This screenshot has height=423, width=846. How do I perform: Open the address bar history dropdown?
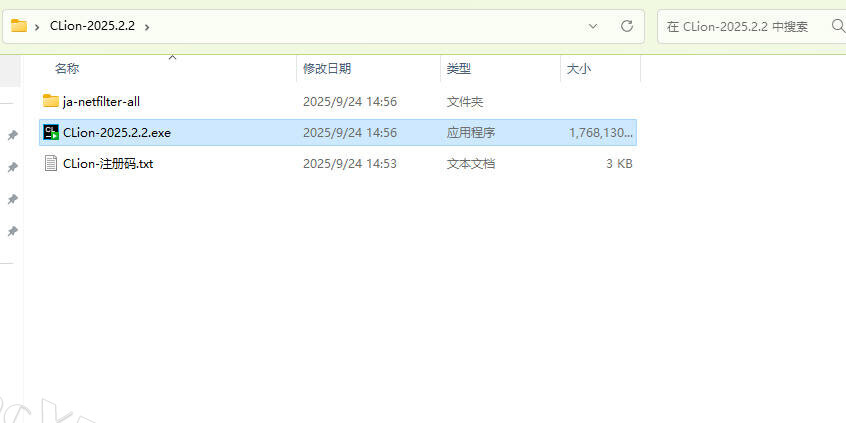pos(593,26)
